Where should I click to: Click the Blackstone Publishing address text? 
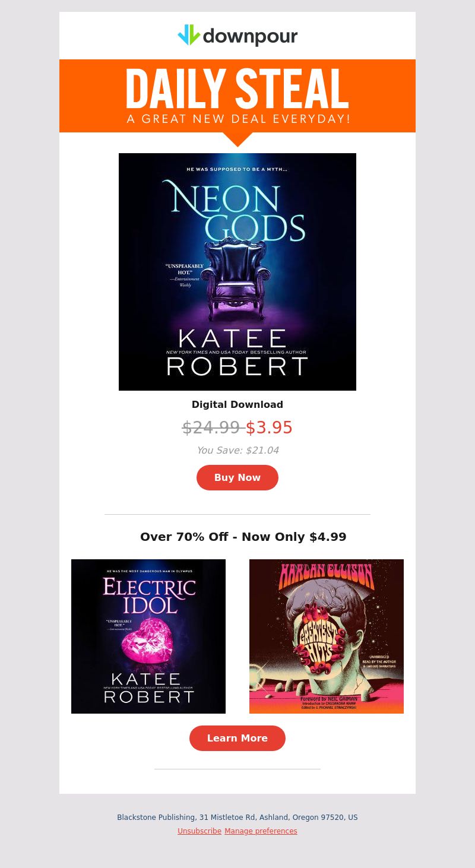pyautogui.click(x=237, y=818)
